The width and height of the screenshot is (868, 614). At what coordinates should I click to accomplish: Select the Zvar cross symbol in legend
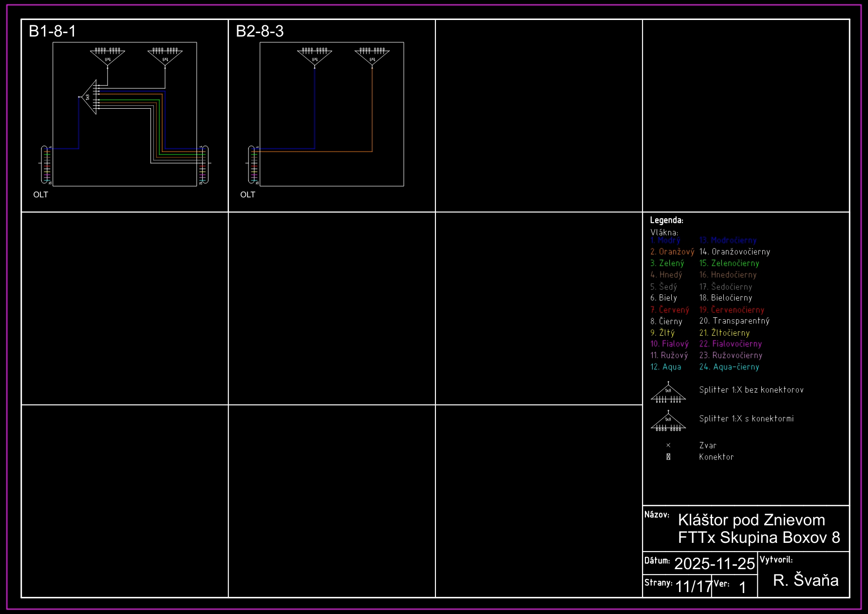[668, 445]
